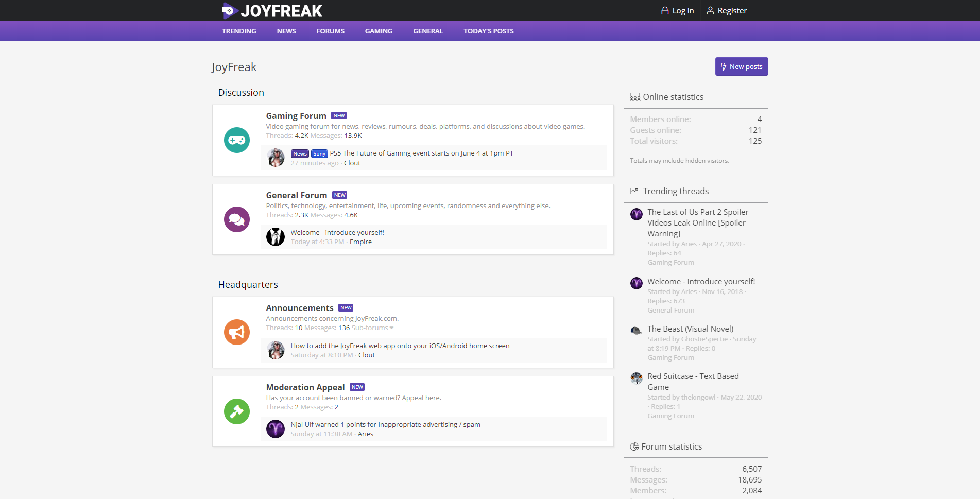This screenshot has width=980, height=499.
Task: Open the General Forum title link
Action: [297, 195]
